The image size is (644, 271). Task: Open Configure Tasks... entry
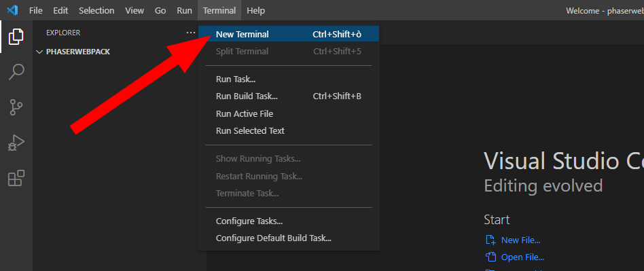tap(289, 221)
